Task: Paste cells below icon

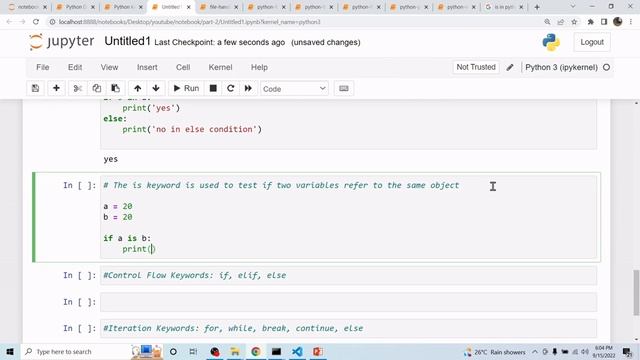Action: click(116, 89)
